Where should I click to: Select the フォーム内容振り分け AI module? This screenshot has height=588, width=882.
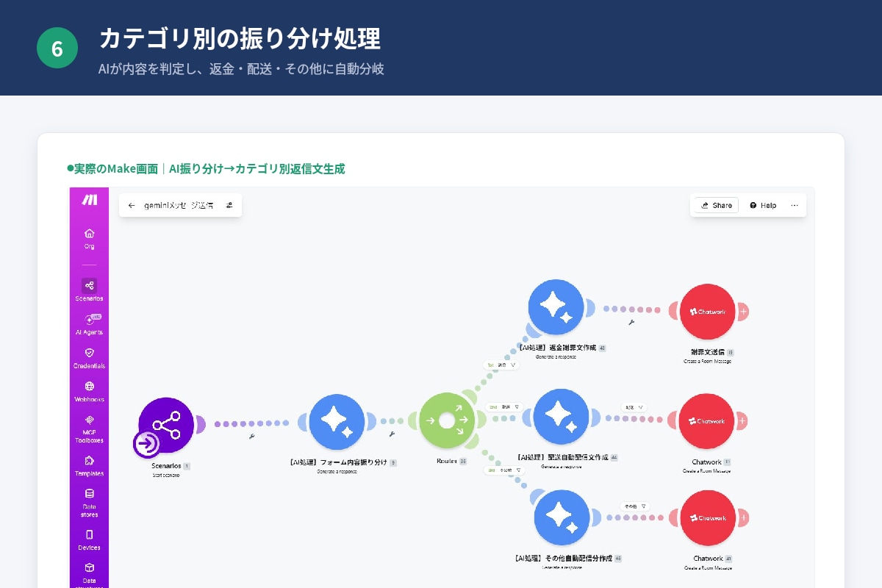[x=337, y=422]
